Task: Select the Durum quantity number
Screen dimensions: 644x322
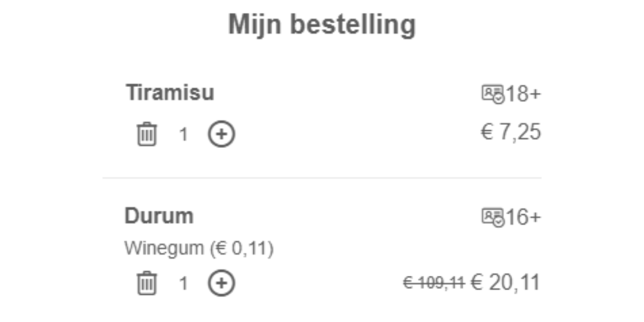Action: [x=183, y=284]
